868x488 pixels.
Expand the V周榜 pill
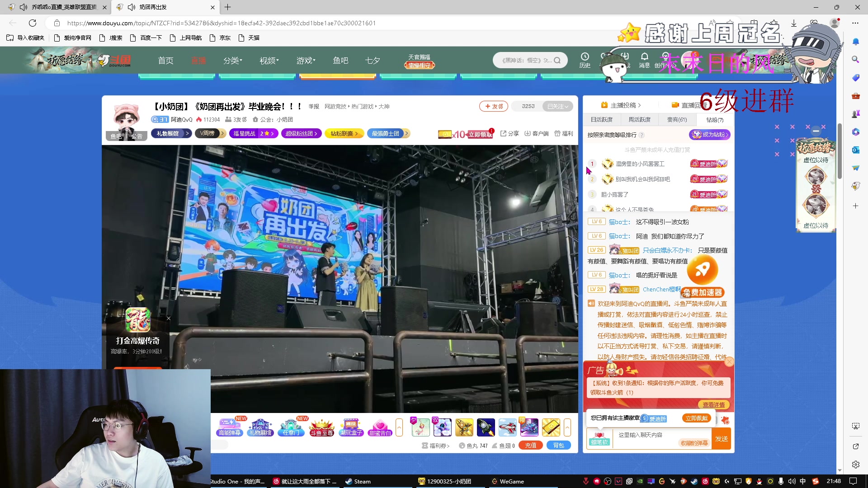(x=210, y=133)
